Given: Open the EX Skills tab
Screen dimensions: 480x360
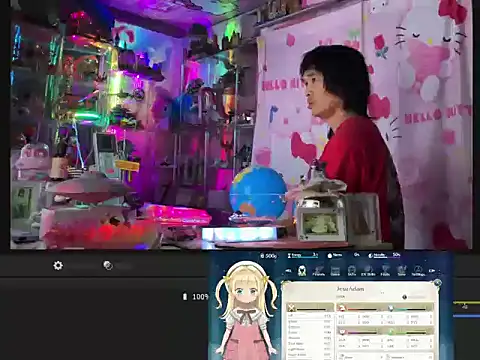Looking at the screenshot, I should 368,271.
